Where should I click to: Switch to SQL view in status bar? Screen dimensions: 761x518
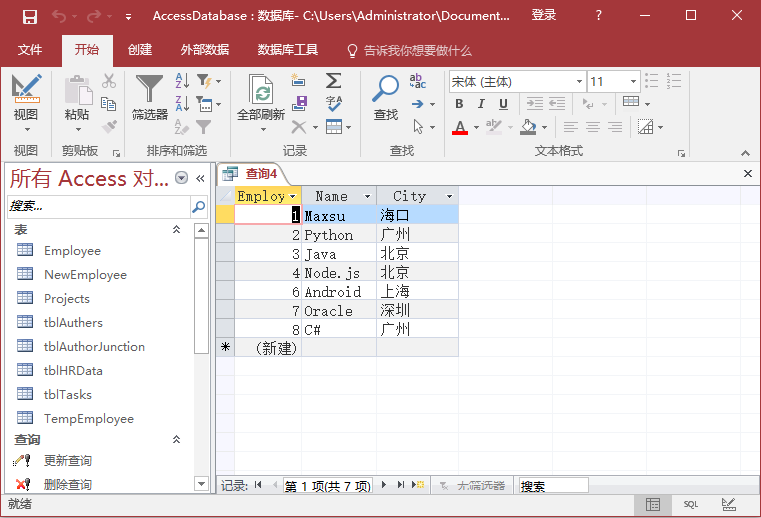pyautogui.click(x=691, y=505)
